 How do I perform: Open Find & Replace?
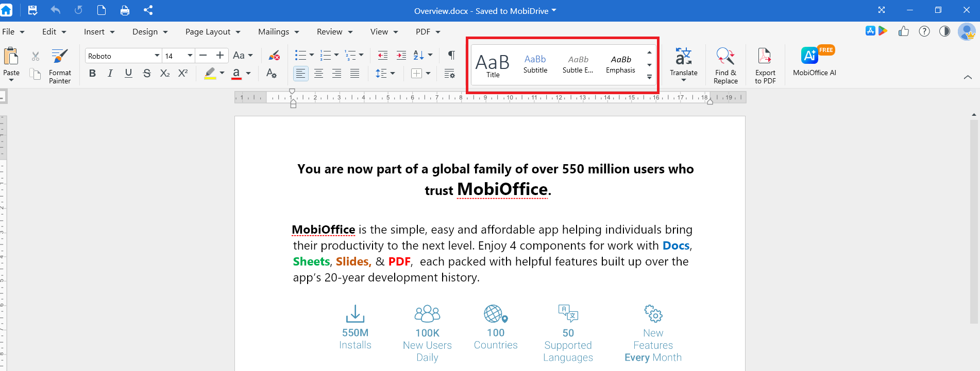725,65
